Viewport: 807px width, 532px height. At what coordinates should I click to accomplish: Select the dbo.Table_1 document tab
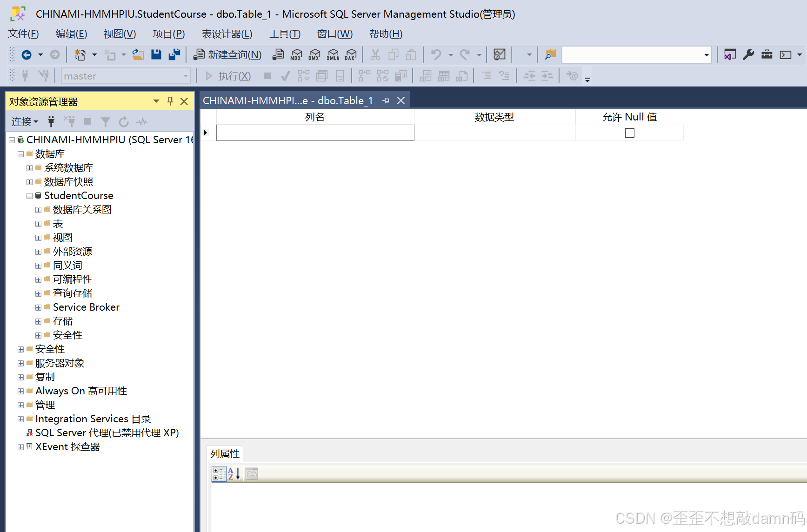pos(287,100)
